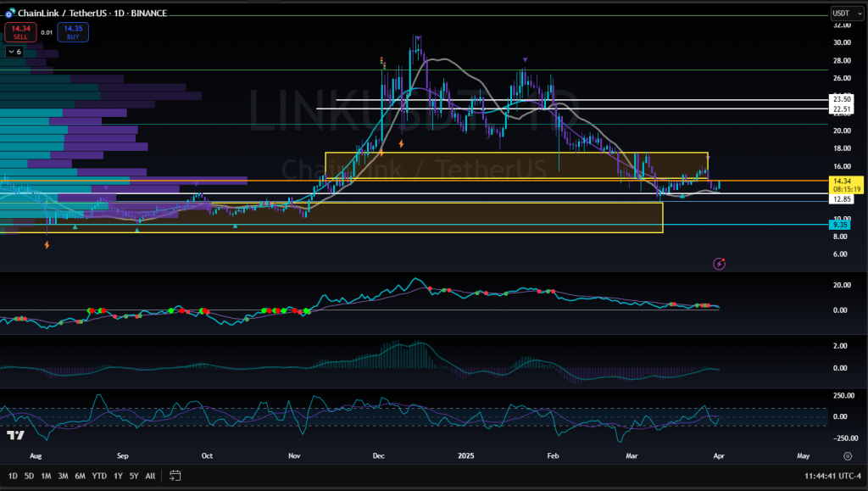868x491 pixels.
Task: Click the 9.35 price line label
Action: [840, 225]
